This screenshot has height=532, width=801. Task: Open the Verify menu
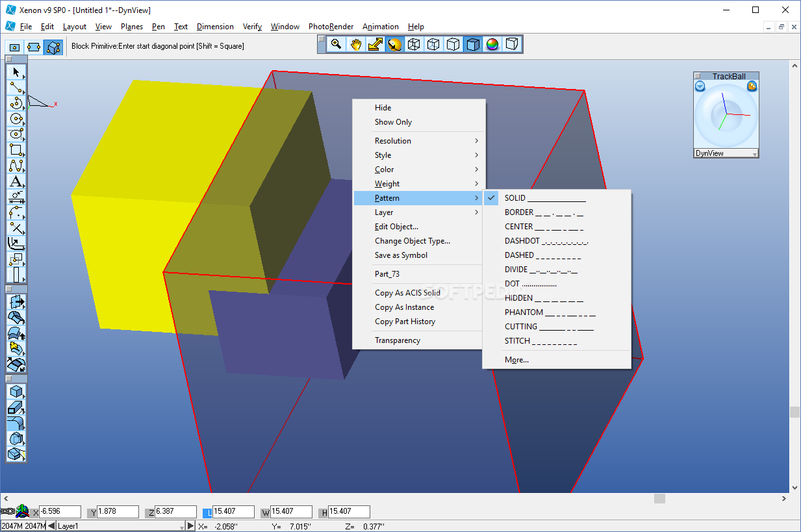coord(252,27)
